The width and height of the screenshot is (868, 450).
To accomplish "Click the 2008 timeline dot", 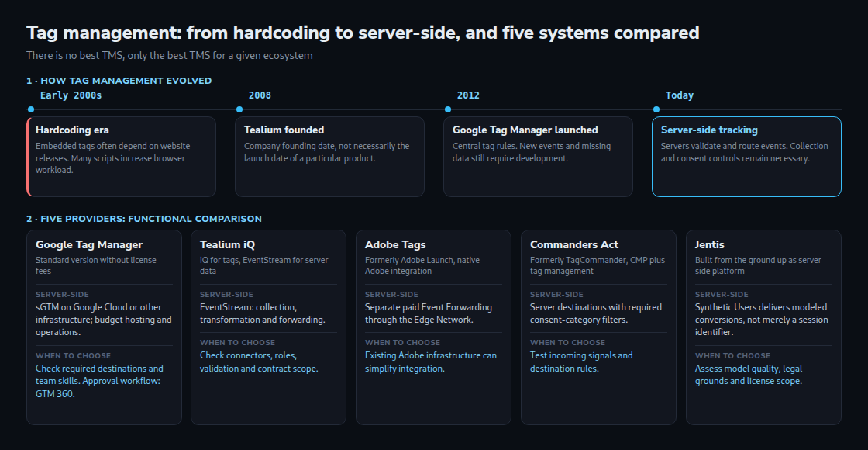I will 239,109.
